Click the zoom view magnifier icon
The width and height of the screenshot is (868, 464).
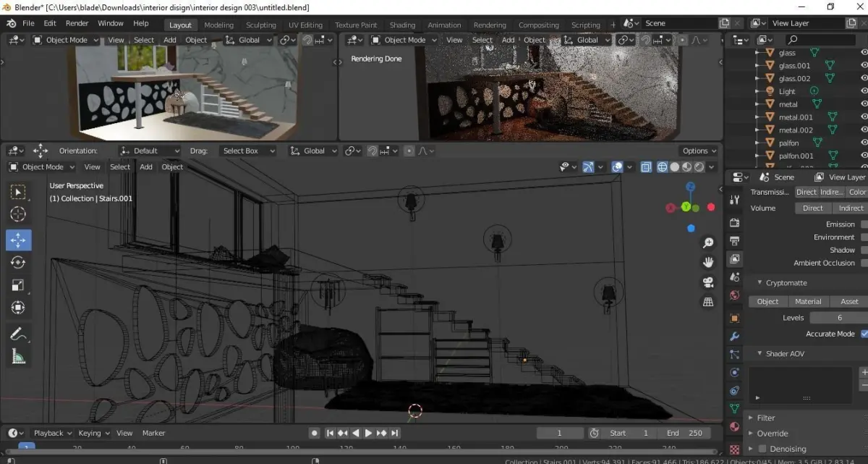708,242
